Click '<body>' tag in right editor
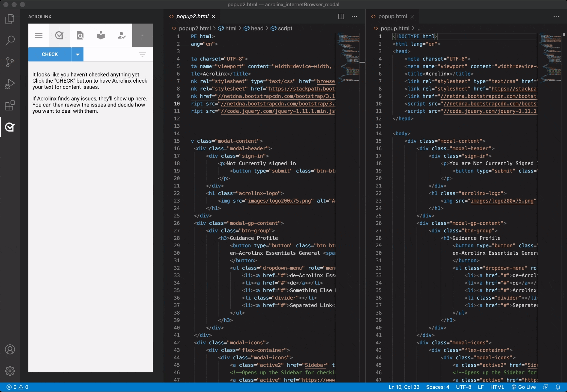This screenshot has height=392, width=567. click(401, 134)
